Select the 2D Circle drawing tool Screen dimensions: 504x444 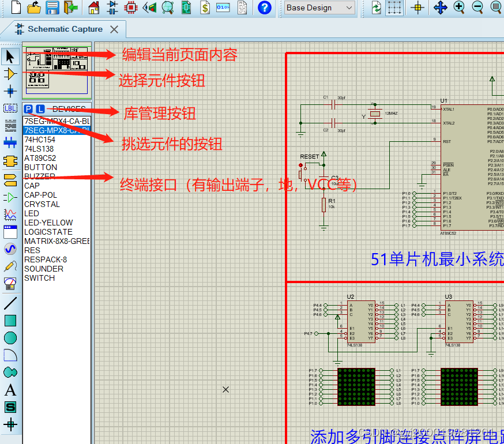9,337
